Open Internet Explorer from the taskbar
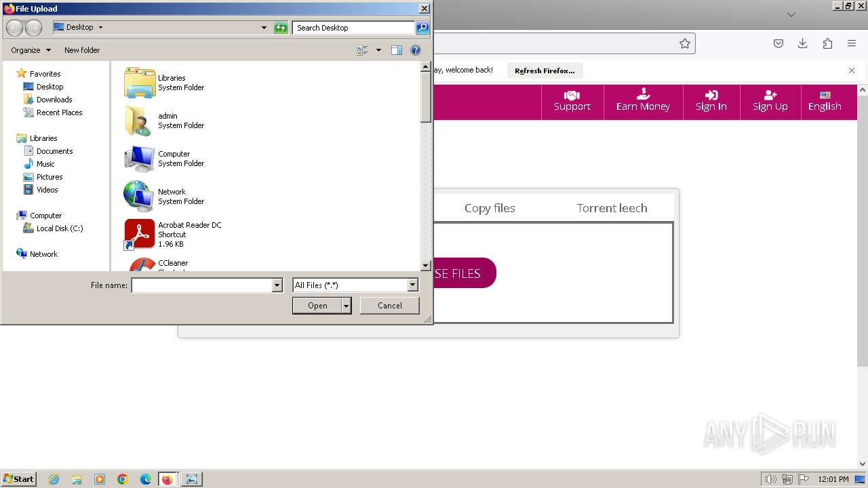Screen dimensions: 868x488 click(x=54, y=479)
